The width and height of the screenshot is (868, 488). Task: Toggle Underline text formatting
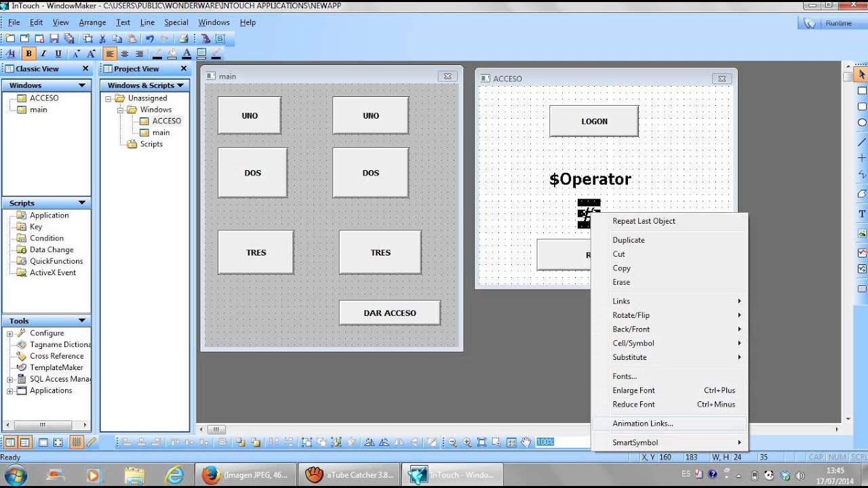[58, 54]
